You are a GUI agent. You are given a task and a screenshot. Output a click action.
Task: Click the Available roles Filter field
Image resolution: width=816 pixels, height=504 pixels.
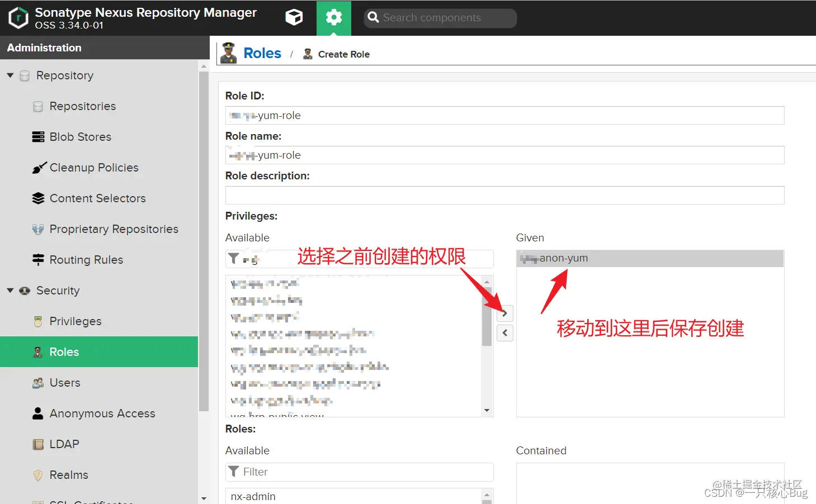tap(359, 472)
